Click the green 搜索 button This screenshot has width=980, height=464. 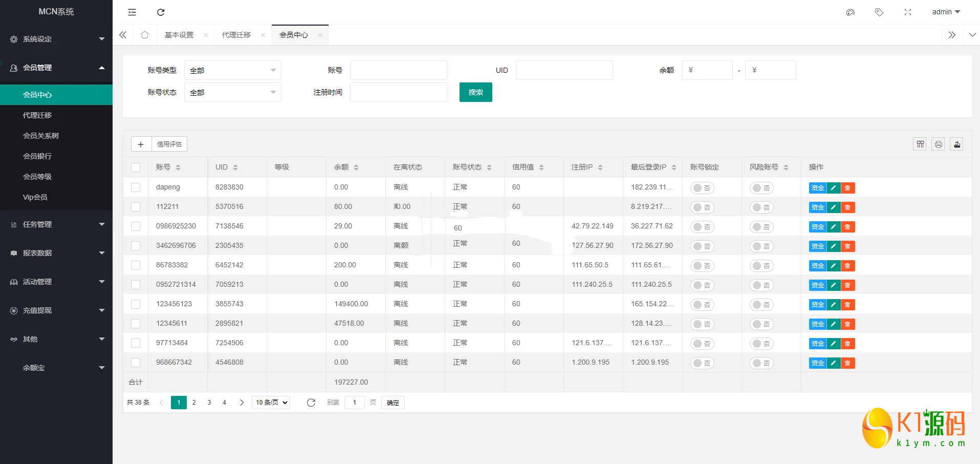475,92
